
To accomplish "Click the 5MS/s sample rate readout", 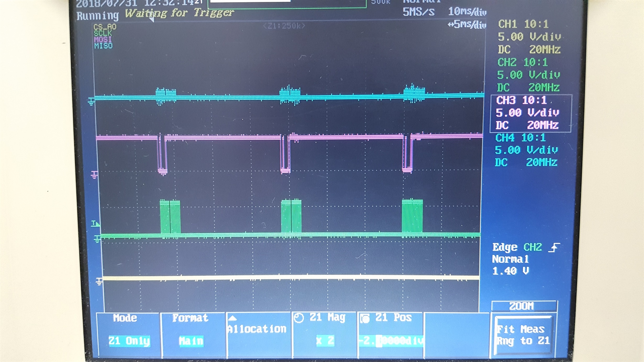I will (x=419, y=12).
